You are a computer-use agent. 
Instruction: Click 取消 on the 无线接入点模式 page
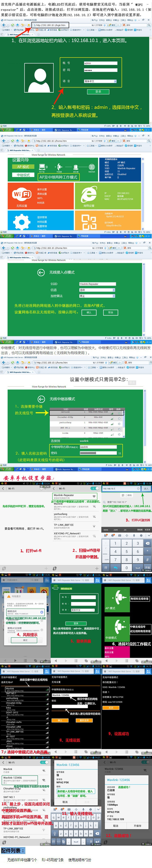pos(111,312)
